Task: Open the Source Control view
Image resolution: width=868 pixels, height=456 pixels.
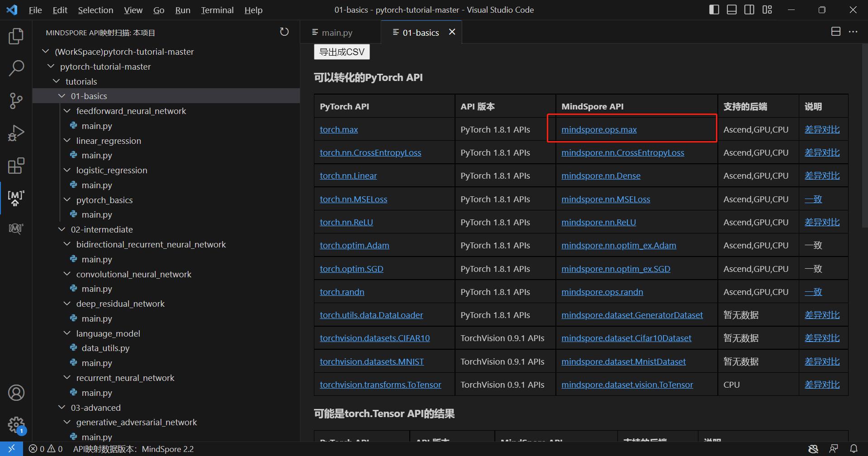Action: coord(16,100)
